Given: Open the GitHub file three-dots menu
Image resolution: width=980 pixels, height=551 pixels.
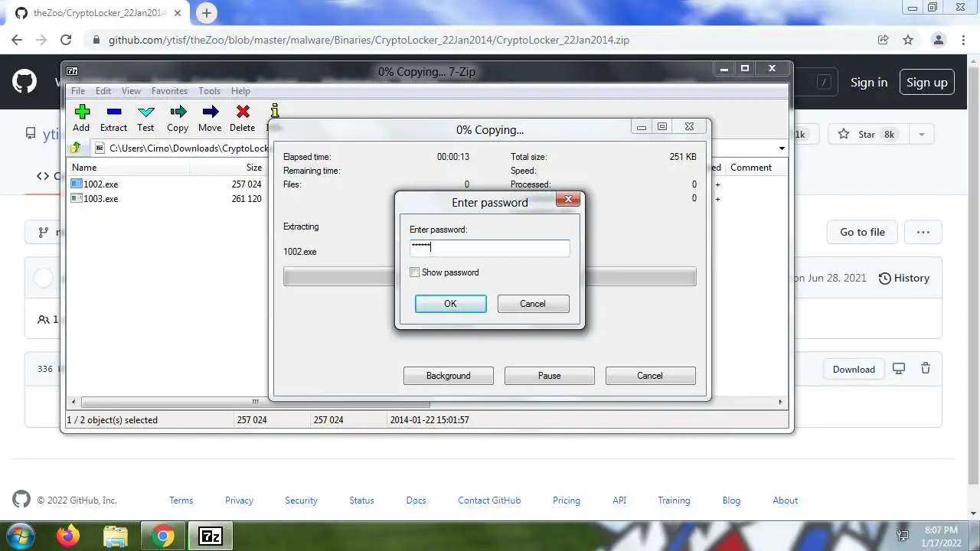Looking at the screenshot, I should (923, 232).
